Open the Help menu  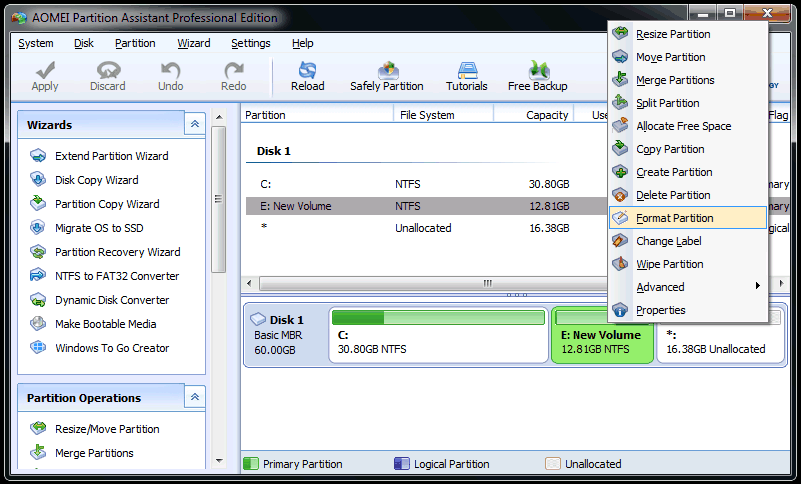coord(302,43)
